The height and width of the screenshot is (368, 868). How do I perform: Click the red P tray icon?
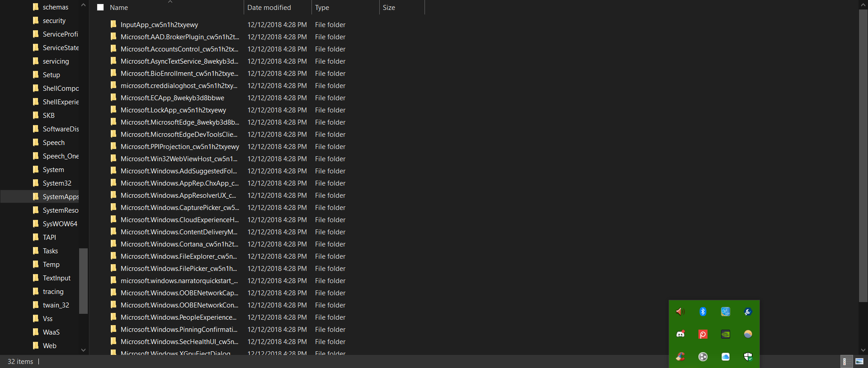(x=703, y=334)
